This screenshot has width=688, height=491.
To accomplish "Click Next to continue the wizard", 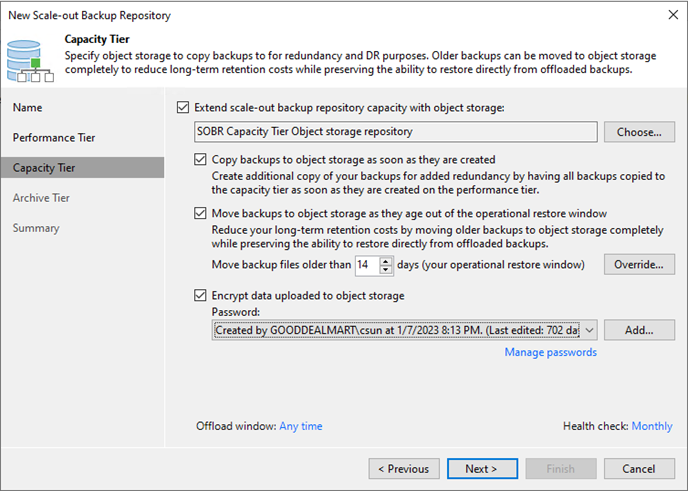I will (x=482, y=469).
